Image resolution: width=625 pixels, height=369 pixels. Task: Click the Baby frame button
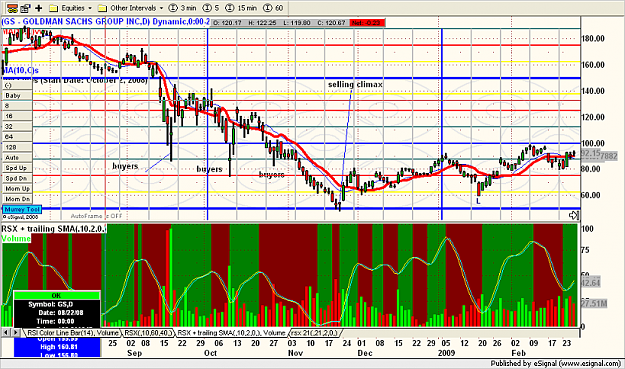point(18,96)
